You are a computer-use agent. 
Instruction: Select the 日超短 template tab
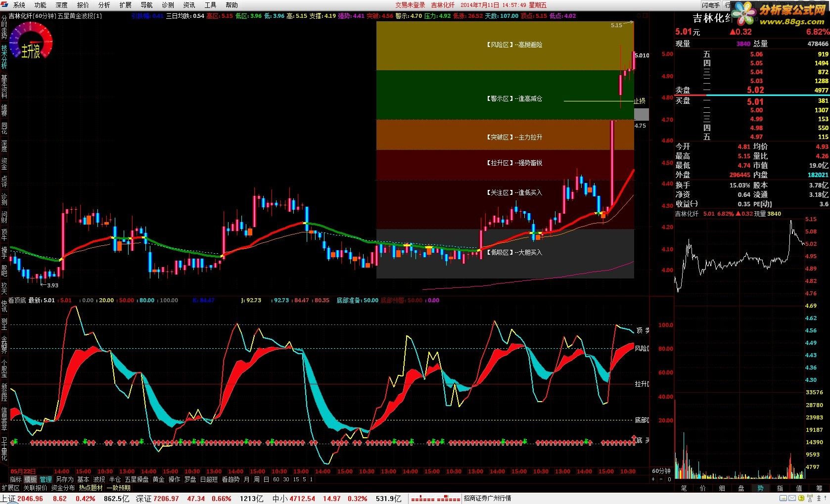(209, 479)
